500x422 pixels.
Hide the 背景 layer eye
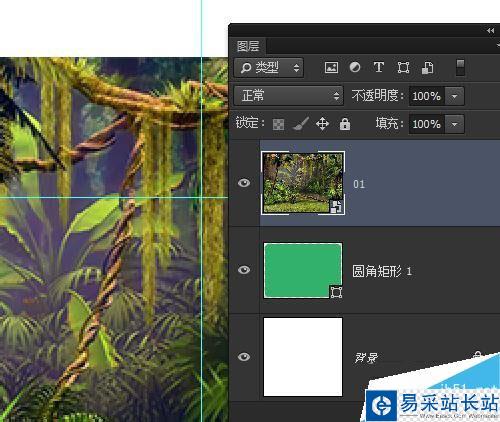click(244, 357)
